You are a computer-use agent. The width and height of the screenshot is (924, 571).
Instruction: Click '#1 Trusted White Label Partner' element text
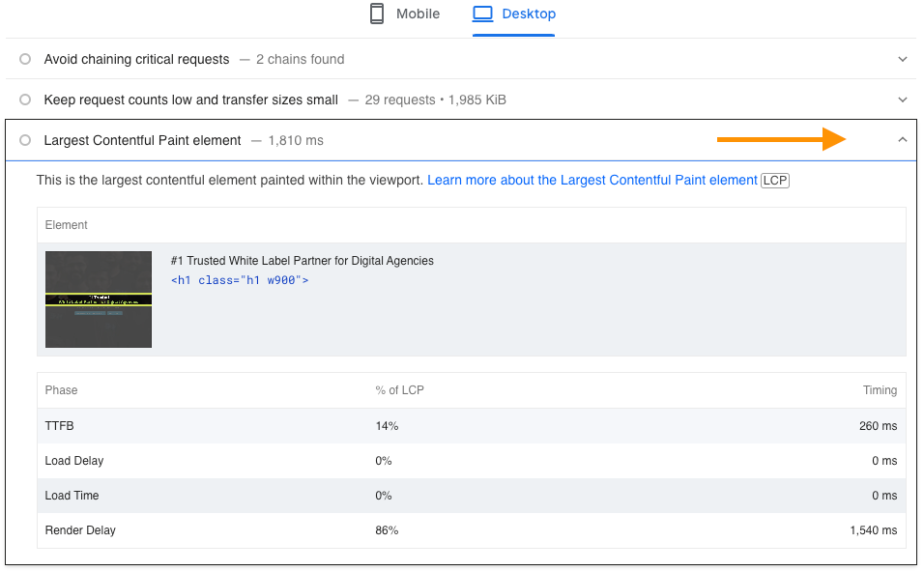303,261
